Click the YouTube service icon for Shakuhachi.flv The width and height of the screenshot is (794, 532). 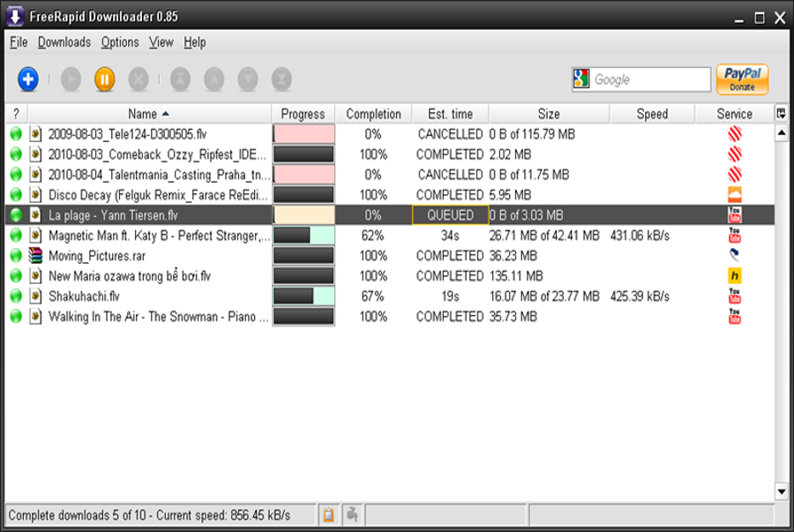pyautogui.click(x=735, y=296)
